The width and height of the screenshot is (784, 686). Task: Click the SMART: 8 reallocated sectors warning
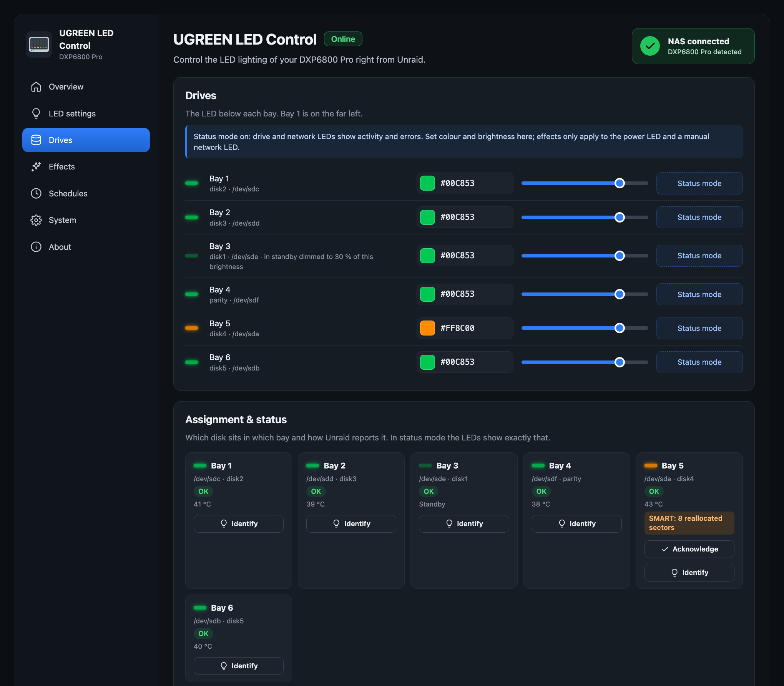[x=689, y=523]
